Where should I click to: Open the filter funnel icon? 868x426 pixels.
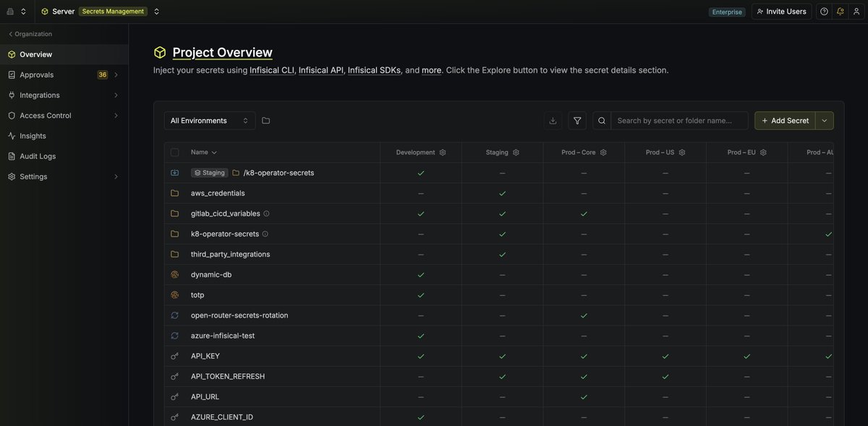pos(577,121)
